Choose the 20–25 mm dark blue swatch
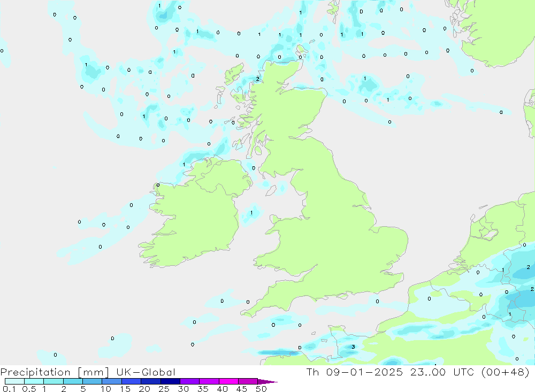This screenshot has height=392, width=535. 151,381
